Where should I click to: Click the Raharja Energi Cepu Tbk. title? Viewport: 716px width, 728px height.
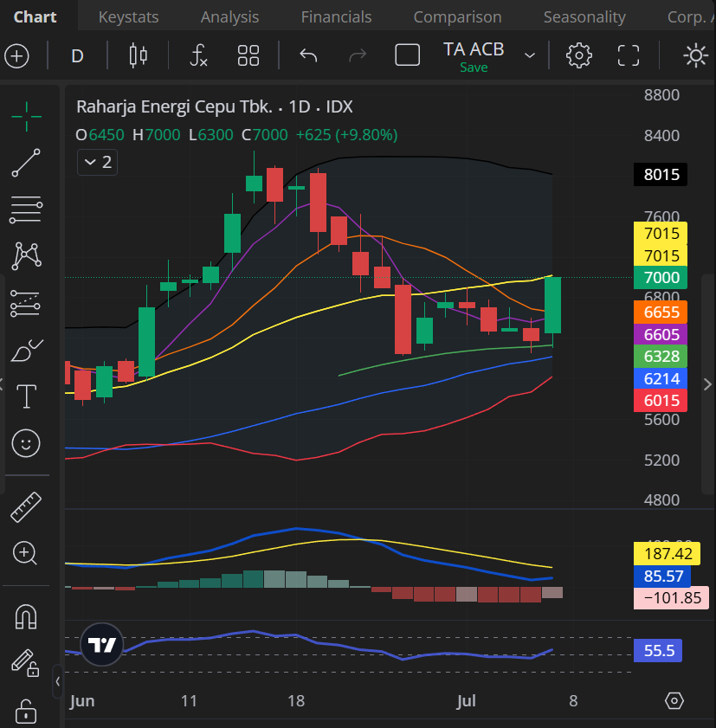(175, 106)
